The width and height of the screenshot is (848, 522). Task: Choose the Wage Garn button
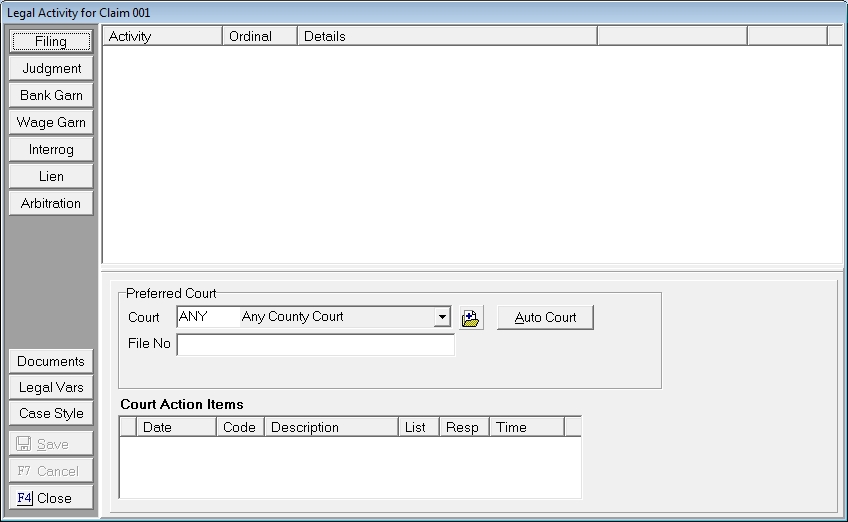click(x=51, y=123)
